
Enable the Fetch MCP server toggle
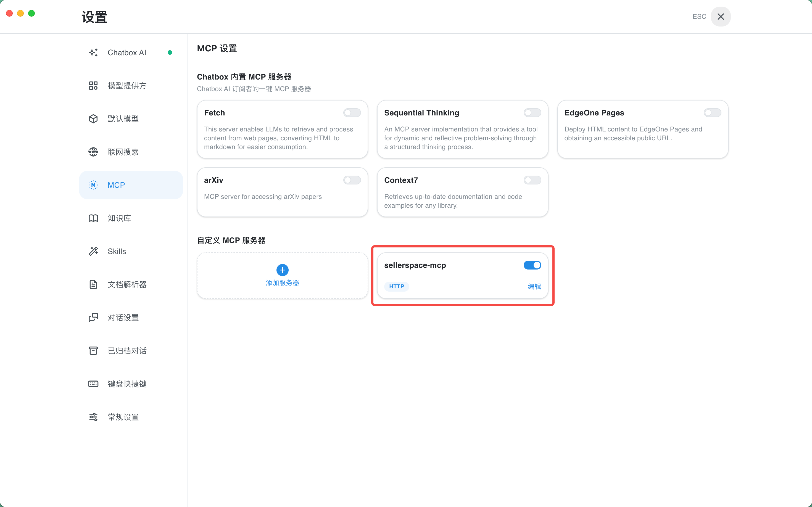coord(352,113)
